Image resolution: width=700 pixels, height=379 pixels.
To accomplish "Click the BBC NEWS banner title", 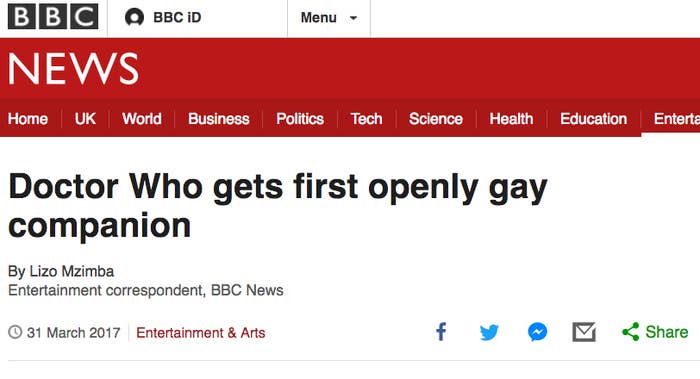I will (x=73, y=68).
